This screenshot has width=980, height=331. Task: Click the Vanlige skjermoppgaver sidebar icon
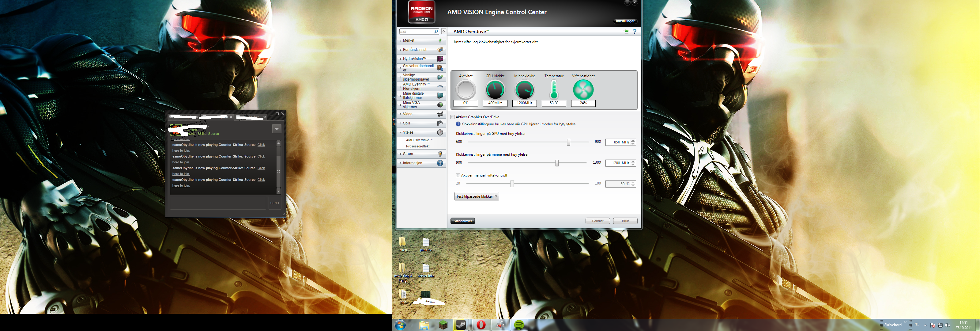point(440,77)
